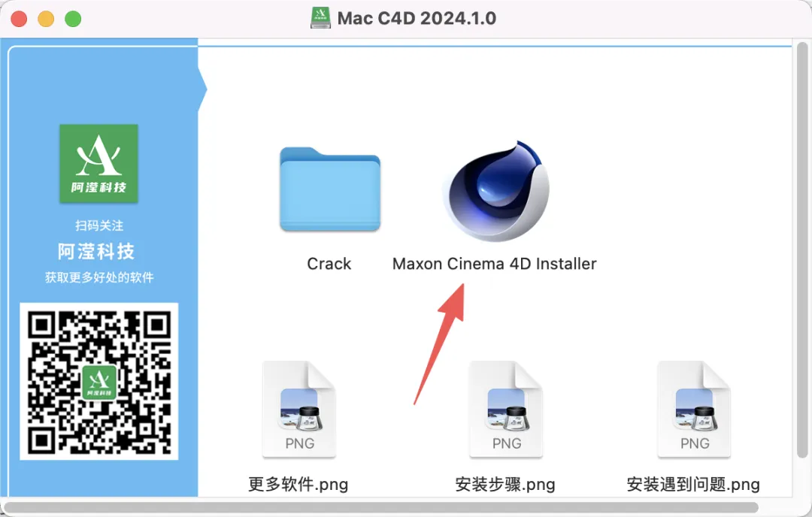Image resolution: width=812 pixels, height=517 pixels.
Task: Click the horizontal scrollbar at the bottom
Action: click(x=381, y=508)
